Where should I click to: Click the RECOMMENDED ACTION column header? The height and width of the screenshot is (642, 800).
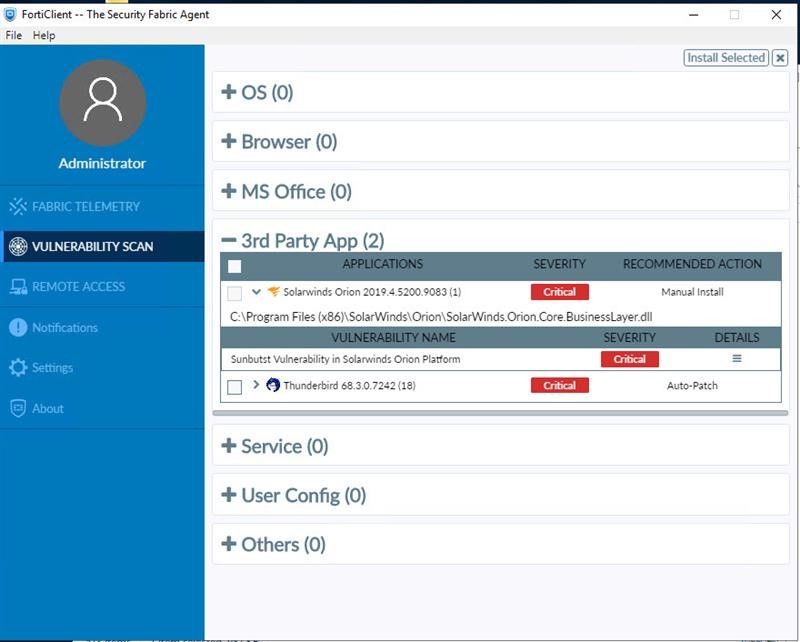(x=692, y=264)
